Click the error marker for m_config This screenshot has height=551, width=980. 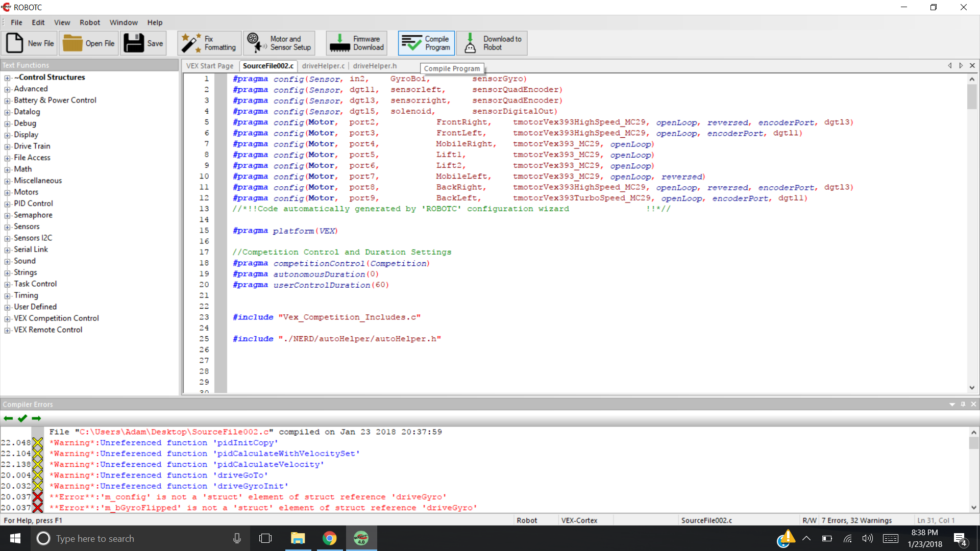pos(38,497)
